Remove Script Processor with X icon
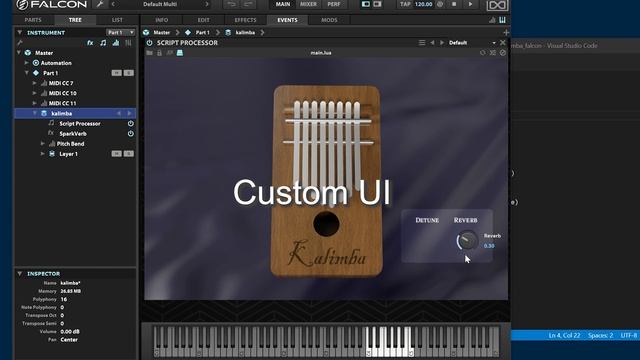640x360 pixels. pyautogui.click(x=503, y=42)
